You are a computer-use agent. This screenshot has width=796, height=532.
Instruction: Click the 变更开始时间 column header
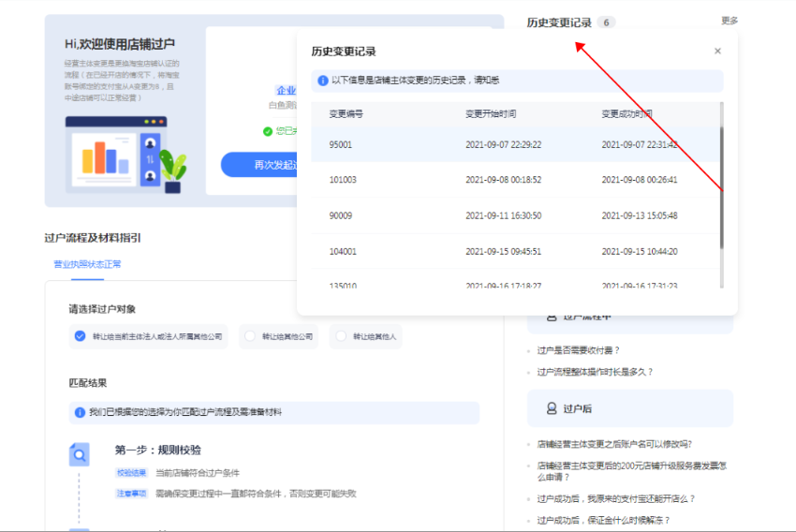[491, 113]
